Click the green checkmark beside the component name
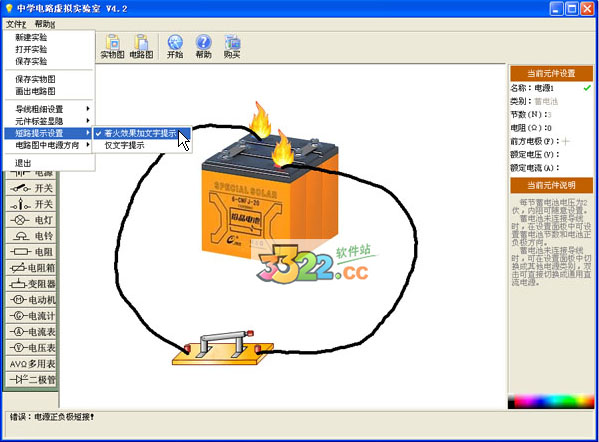599x442 pixels. (587, 88)
